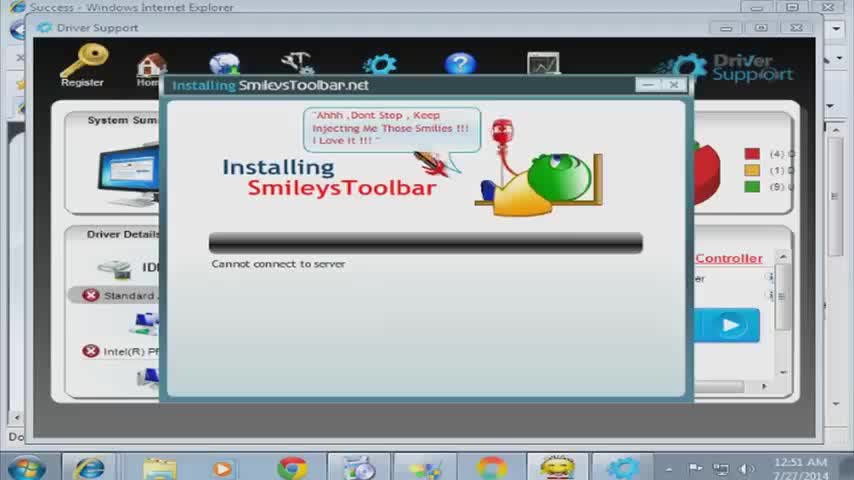Open the yellow smiley taskbar icon

(x=557, y=467)
